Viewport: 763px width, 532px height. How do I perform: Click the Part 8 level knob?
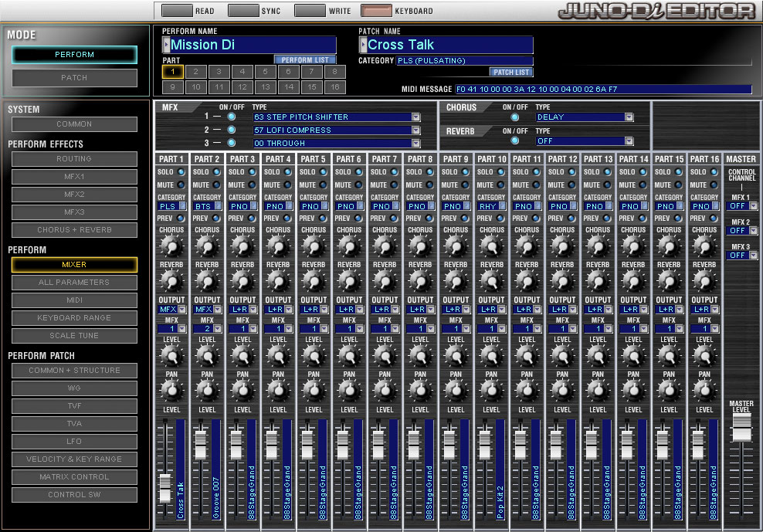(x=420, y=356)
